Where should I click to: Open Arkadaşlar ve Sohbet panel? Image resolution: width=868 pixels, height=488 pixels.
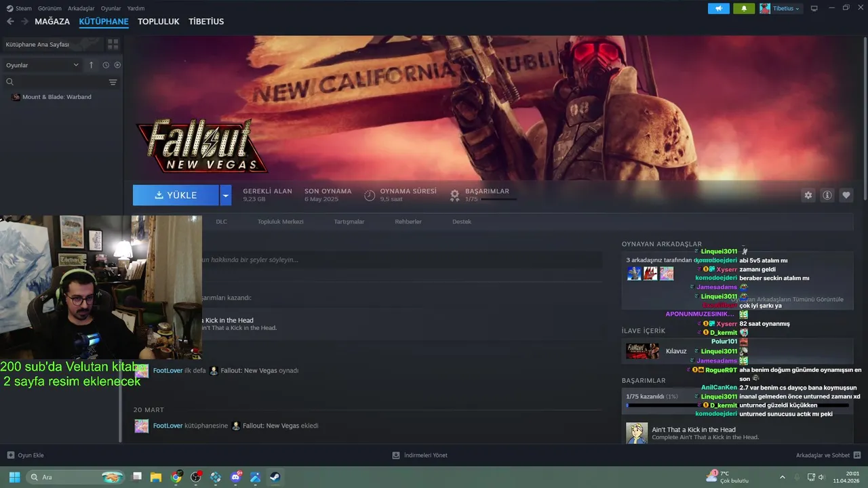pos(828,455)
